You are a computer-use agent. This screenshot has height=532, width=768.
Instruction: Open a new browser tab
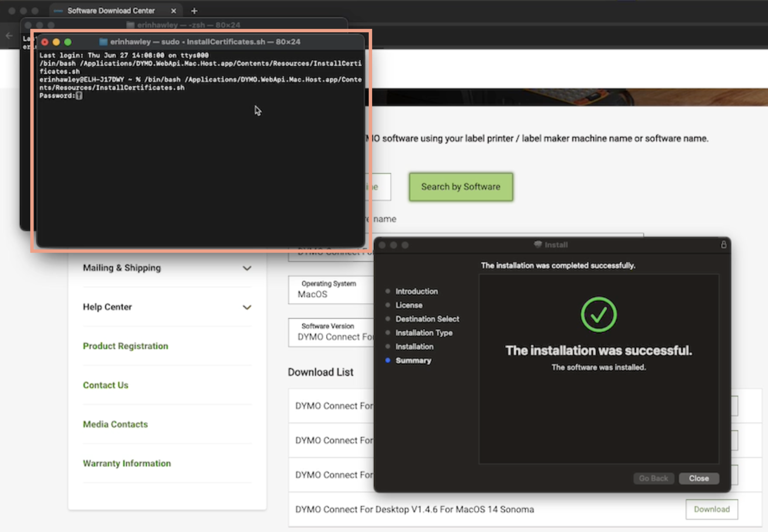pyautogui.click(x=194, y=11)
